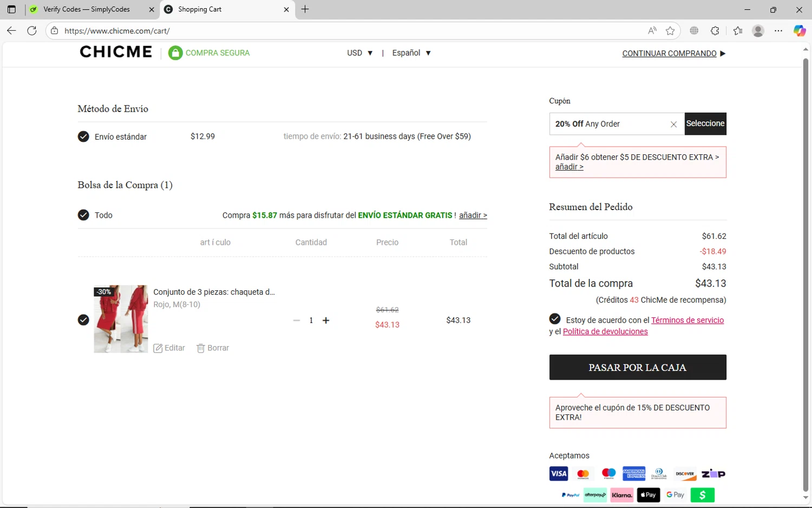The height and width of the screenshot is (508, 812).
Task: Open the browser profile avatar
Action: (x=758, y=31)
